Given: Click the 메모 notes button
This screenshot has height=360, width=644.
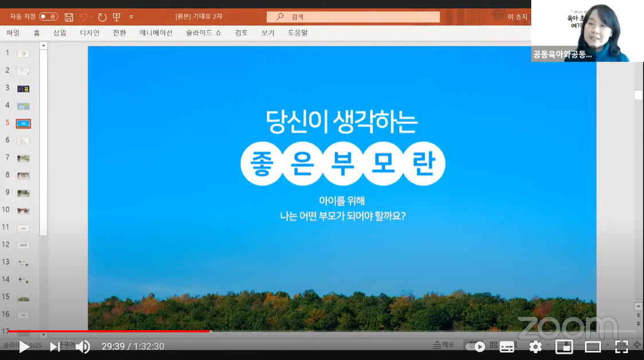Looking at the screenshot, I should [444, 345].
